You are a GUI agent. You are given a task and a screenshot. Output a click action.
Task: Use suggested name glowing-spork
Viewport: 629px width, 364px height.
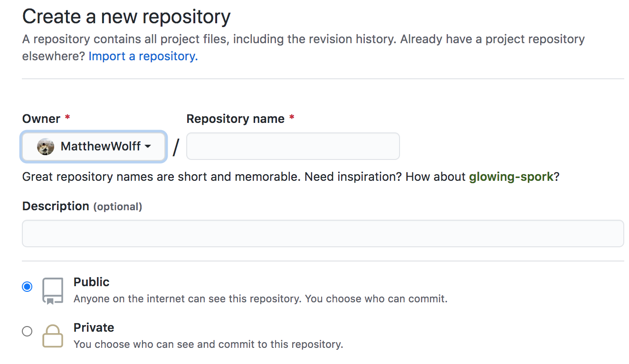[x=511, y=176]
